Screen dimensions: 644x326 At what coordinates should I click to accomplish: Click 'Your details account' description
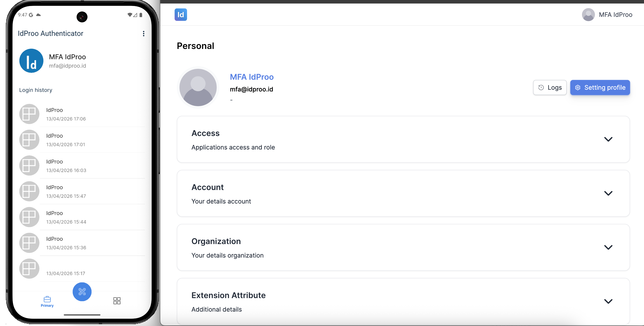point(221,201)
